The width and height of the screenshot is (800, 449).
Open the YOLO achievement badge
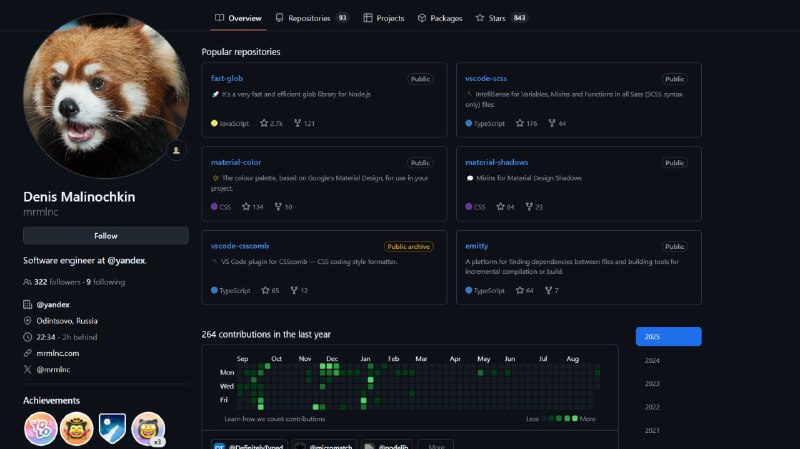(x=40, y=428)
